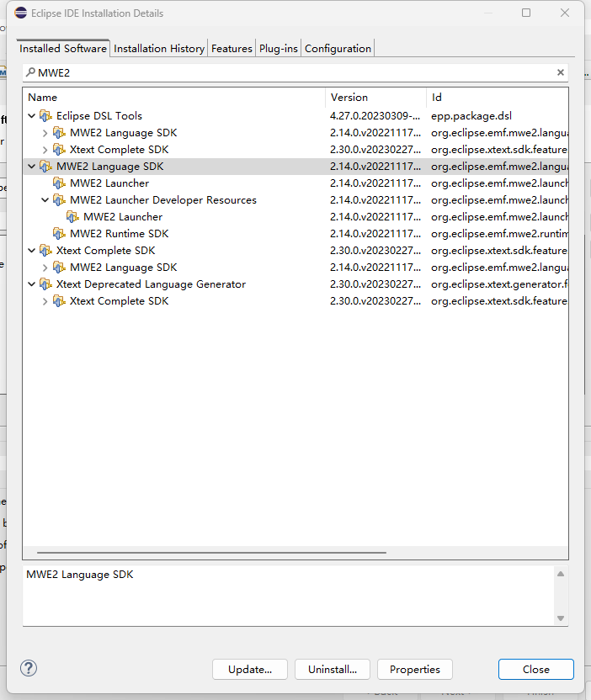Select the nested MWE2 Launcher under Developer Resources
591x700 pixels.
click(295, 217)
